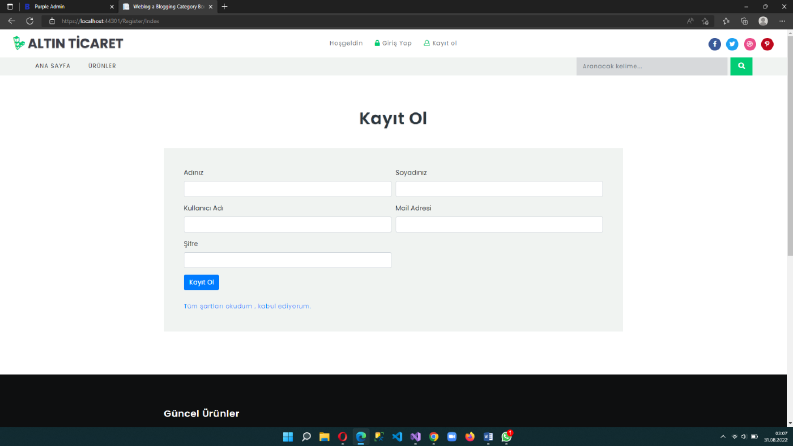Click the Giriş Yap link
Image resolution: width=793 pixels, height=446 pixels.
click(x=393, y=43)
